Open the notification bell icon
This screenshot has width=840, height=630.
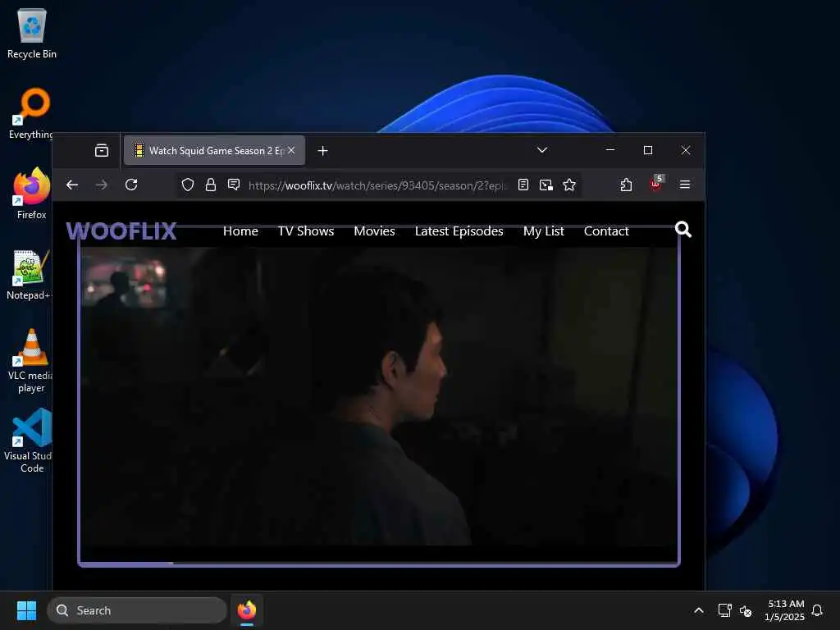(x=817, y=610)
